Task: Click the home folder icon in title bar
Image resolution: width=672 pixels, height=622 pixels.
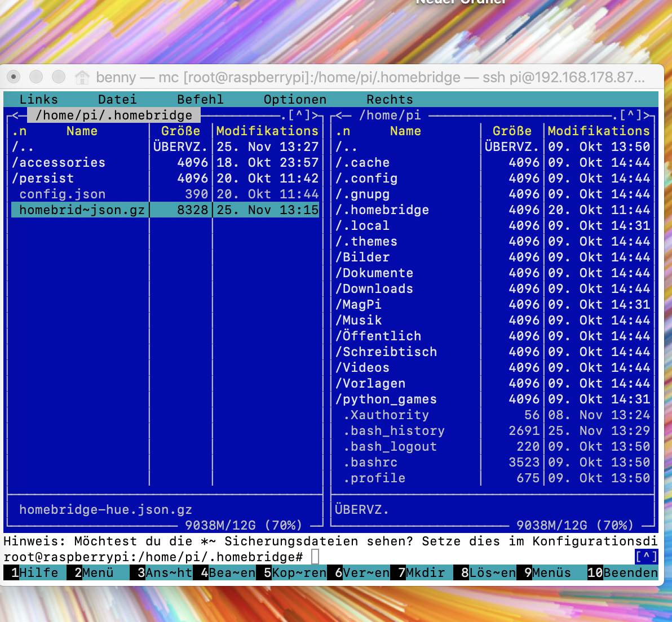Action: point(82,77)
